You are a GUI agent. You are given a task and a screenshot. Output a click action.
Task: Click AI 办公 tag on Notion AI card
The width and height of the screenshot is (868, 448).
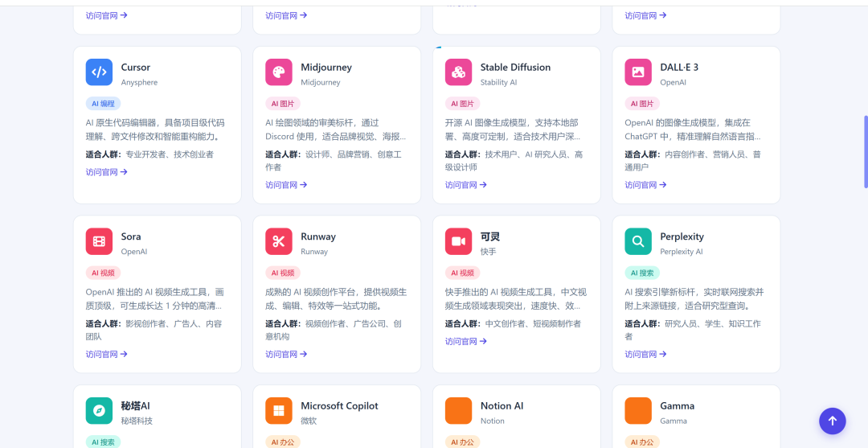[x=462, y=442]
